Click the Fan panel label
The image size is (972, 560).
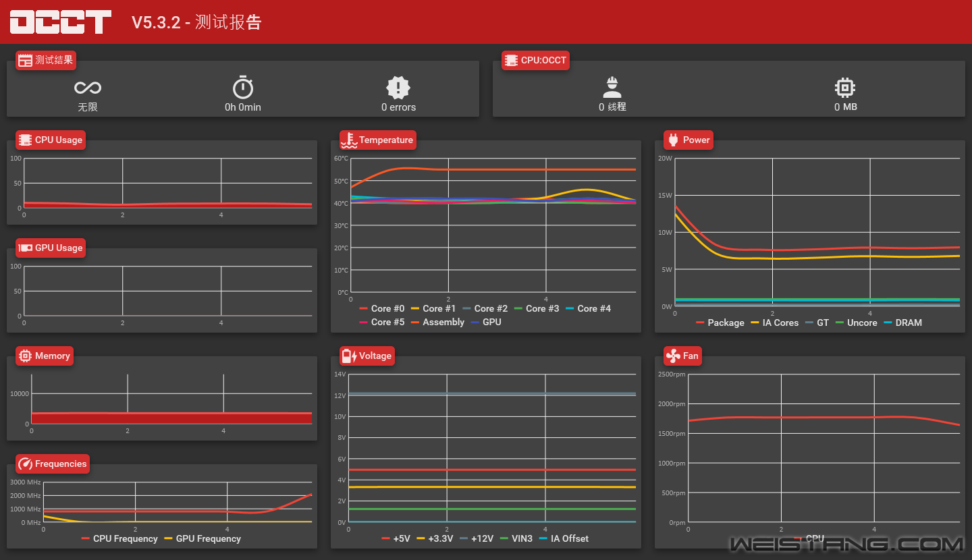[x=691, y=356]
